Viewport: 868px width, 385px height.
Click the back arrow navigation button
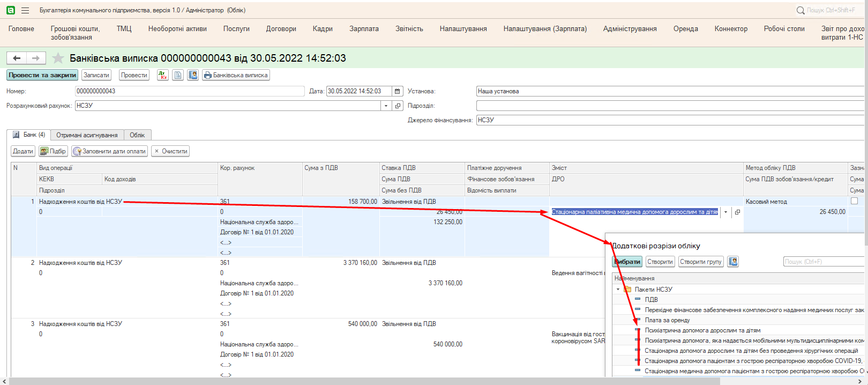point(17,58)
